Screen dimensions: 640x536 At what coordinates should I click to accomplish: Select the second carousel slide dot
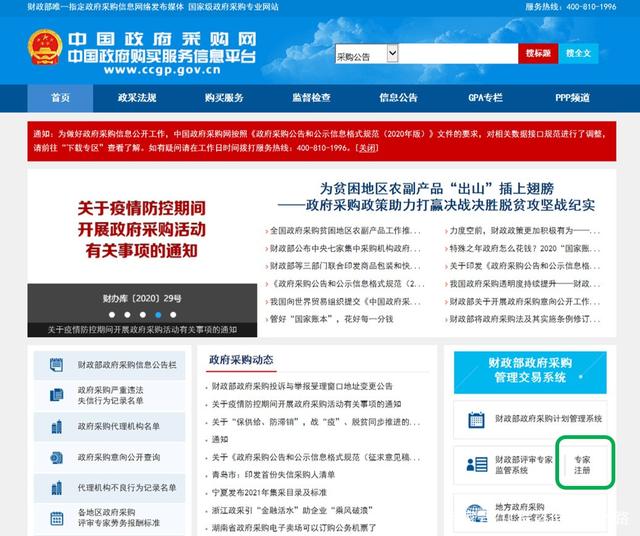127,315
